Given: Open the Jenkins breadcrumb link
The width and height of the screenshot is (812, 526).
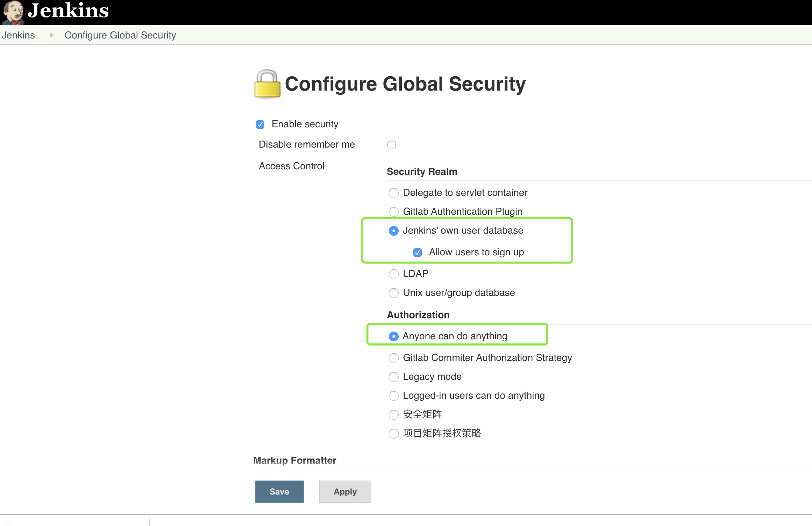Looking at the screenshot, I should (x=18, y=35).
